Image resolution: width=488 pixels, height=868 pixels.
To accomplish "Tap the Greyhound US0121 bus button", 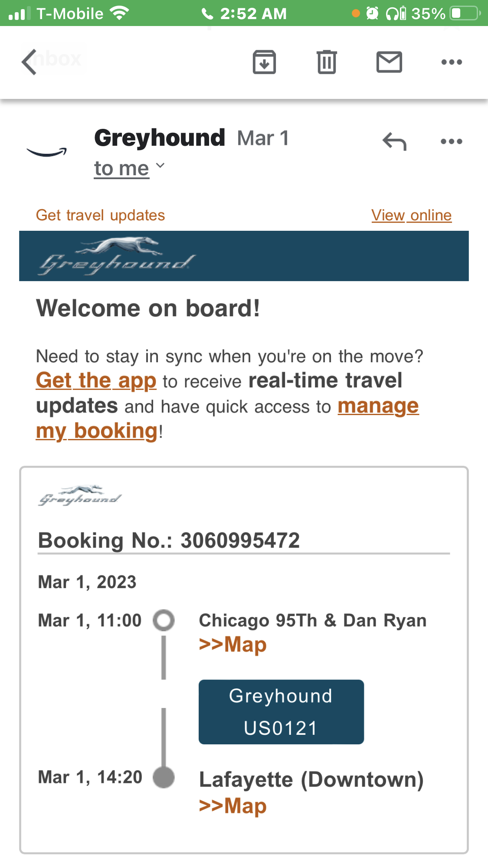I will point(281,712).
